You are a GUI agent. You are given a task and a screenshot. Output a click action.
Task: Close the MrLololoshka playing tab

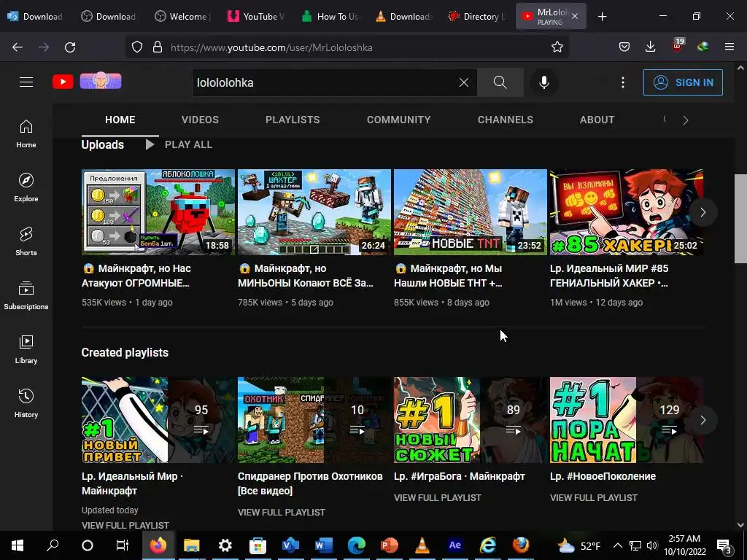coord(575,16)
